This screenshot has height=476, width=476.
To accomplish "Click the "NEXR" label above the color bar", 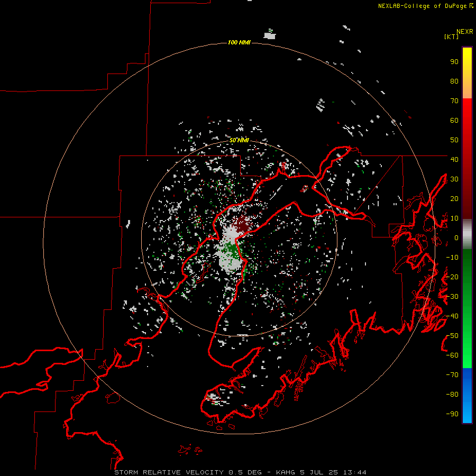I will (x=465, y=32).
